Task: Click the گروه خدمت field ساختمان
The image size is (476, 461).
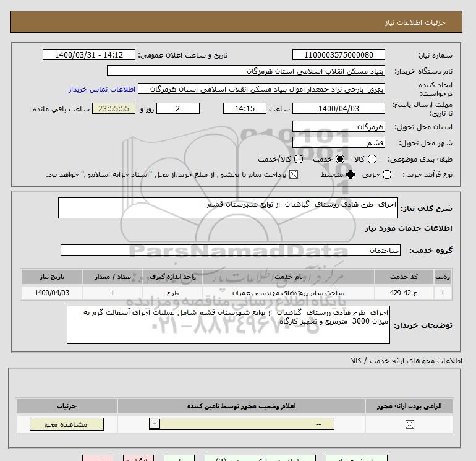Action: (231, 250)
